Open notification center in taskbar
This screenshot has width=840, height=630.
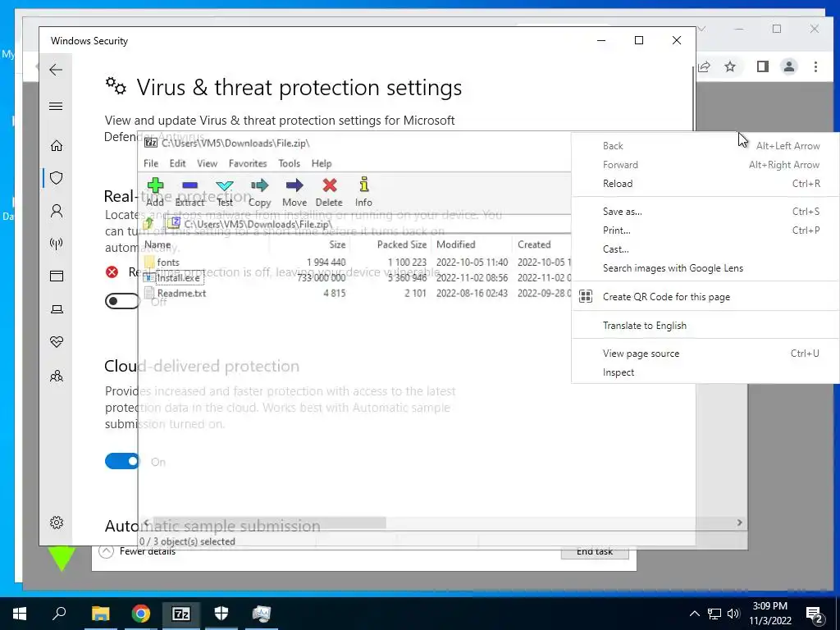[x=815, y=614]
